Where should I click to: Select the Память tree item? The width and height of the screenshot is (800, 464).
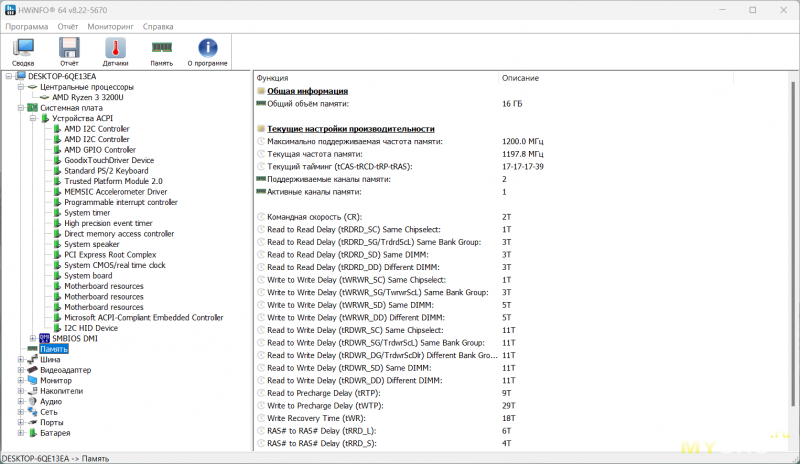[x=54, y=349]
